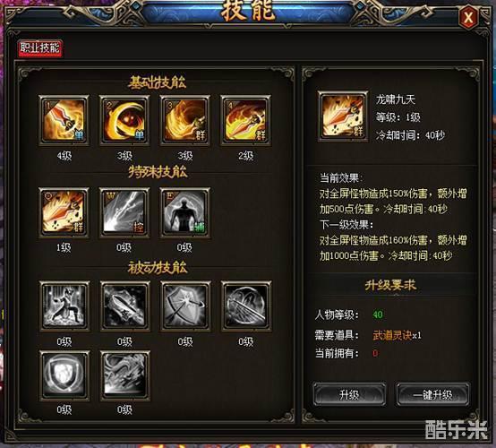This screenshot has width=496, height=448.
Task: Select the round orb passive skill icon
Action: pos(246,306)
